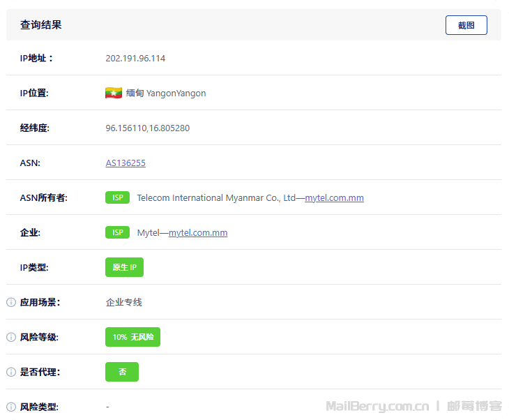Open mytel.com.mm link in 企业 row

click(x=198, y=233)
